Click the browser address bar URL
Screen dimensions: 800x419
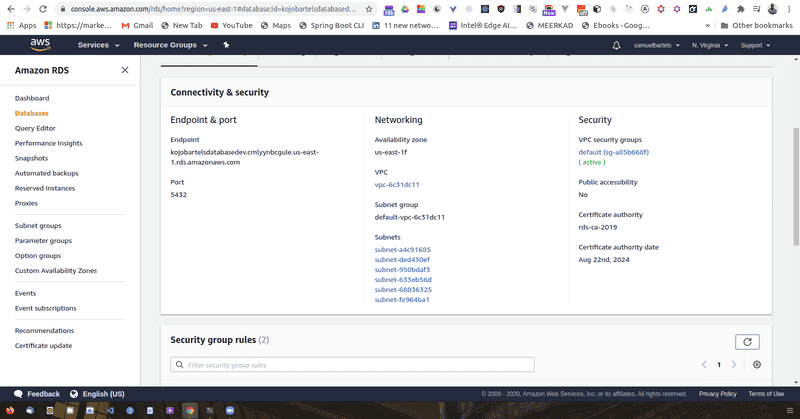click(x=213, y=9)
